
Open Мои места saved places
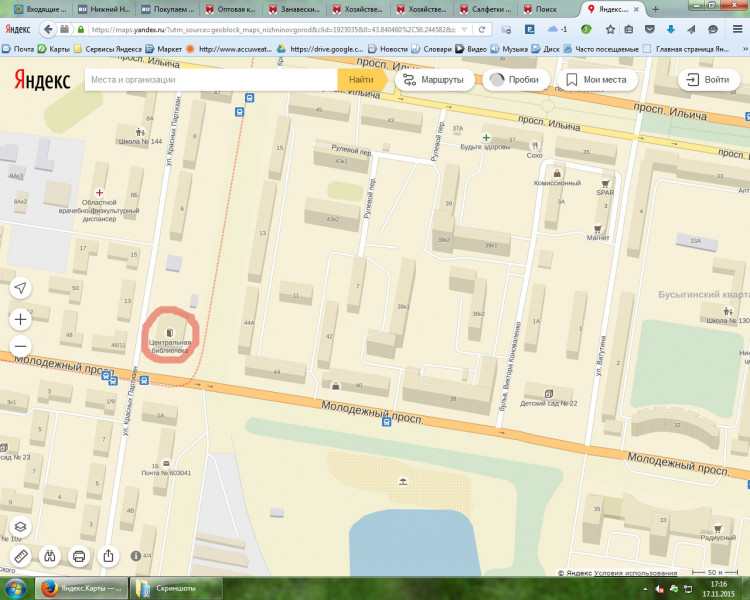[596, 79]
